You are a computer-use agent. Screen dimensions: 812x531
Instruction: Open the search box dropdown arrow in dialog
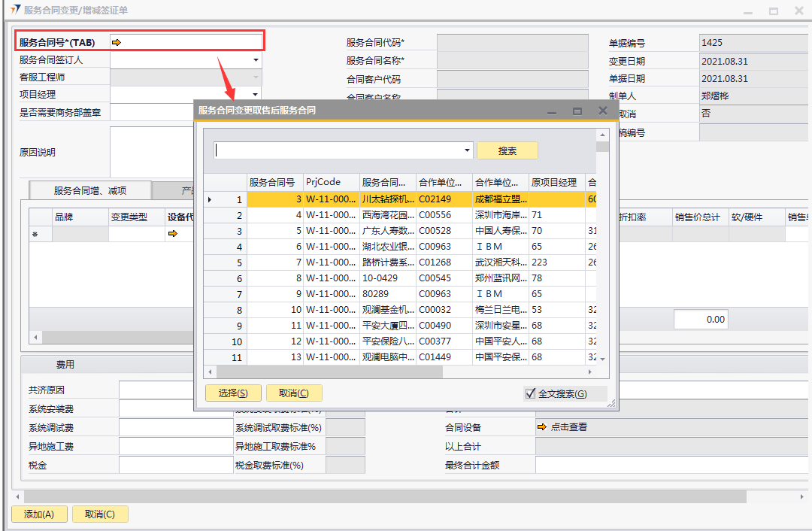tap(467, 150)
